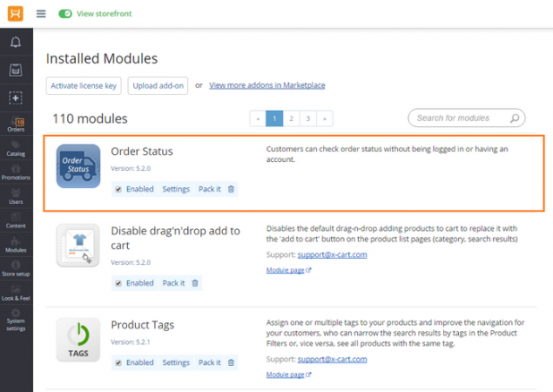
Task: Uncheck Enabled for Order Status module
Action: point(118,189)
